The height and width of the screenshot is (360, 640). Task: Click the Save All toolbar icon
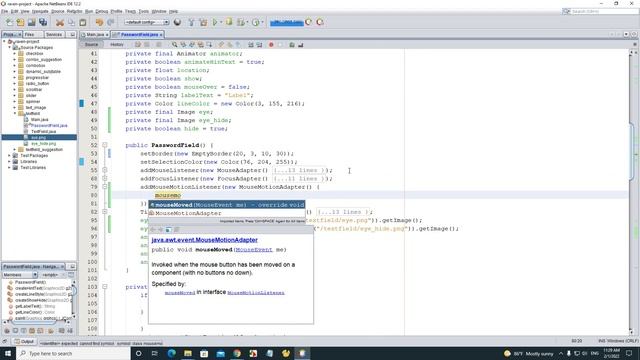click(x=43, y=22)
